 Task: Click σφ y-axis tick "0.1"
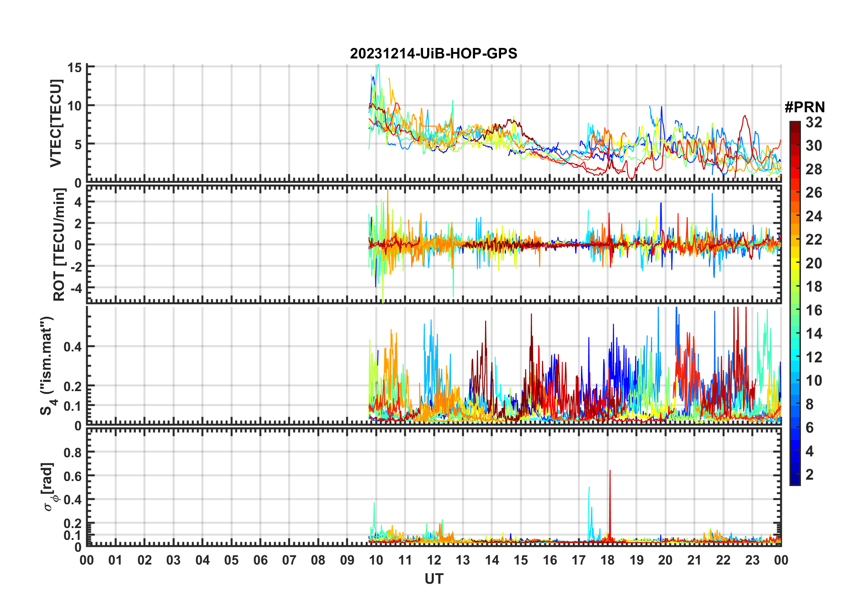click(x=73, y=535)
